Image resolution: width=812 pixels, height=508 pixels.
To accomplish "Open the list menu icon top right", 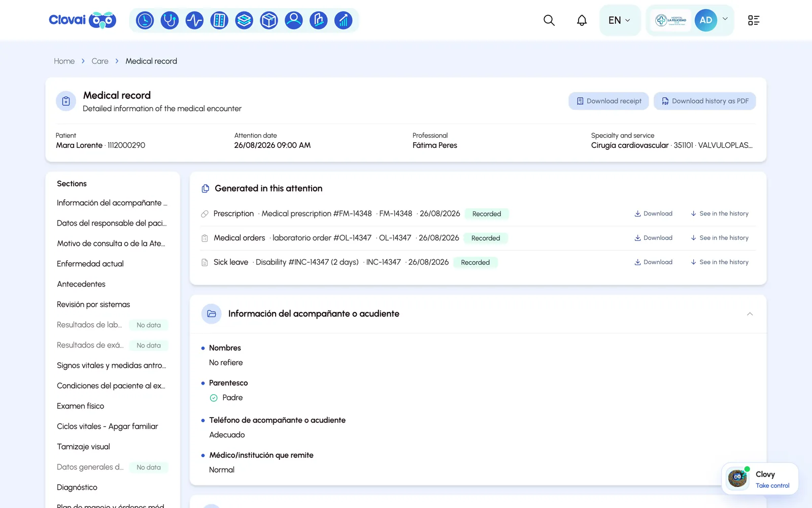I will tap(754, 20).
